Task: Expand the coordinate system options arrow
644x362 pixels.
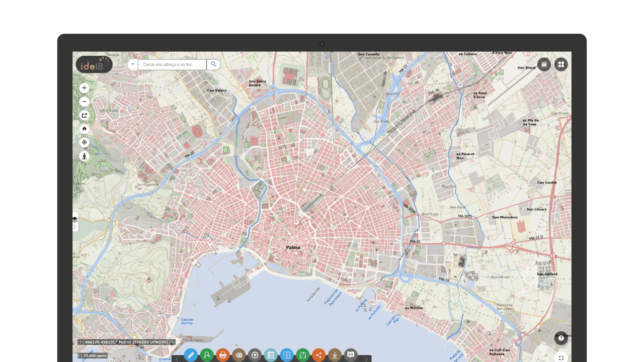Action: point(172,342)
